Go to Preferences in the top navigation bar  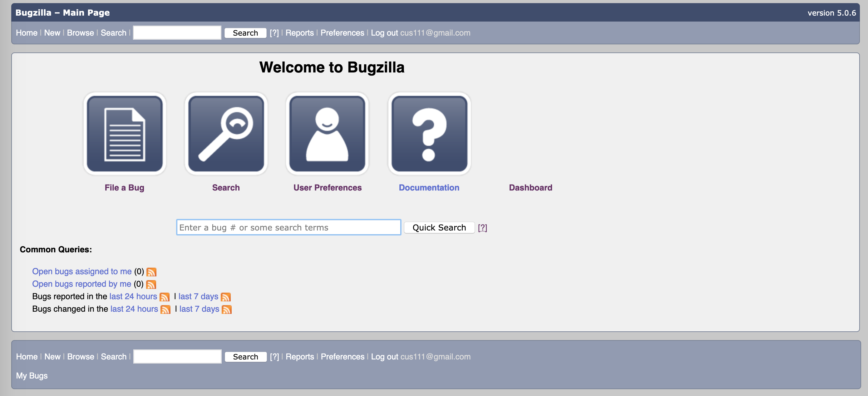(342, 33)
